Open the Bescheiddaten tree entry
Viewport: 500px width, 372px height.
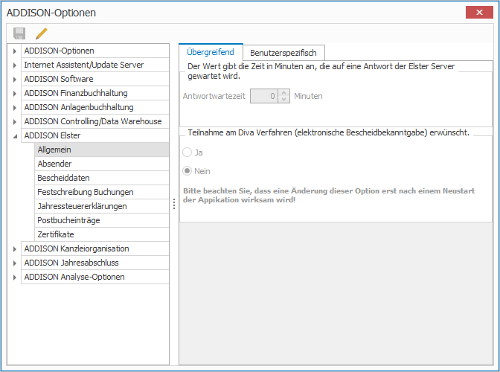coord(102,178)
